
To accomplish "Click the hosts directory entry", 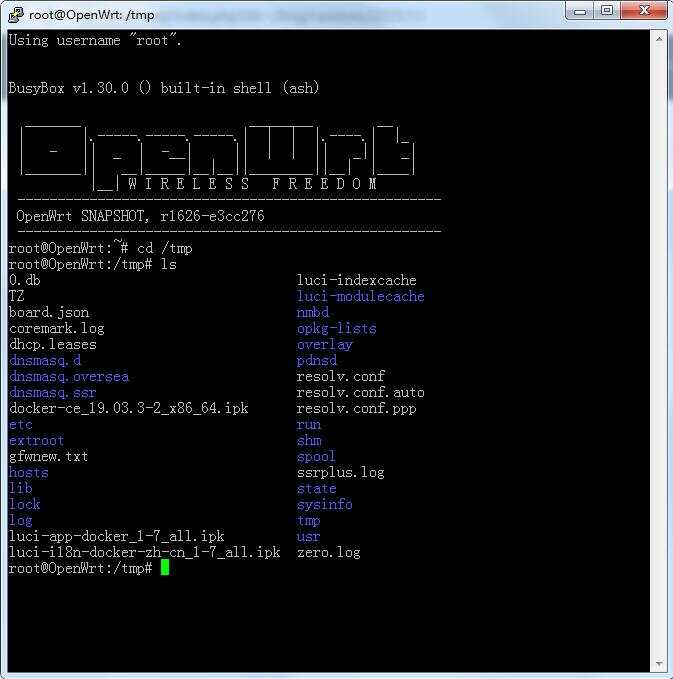I will pyautogui.click(x=29, y=472).
